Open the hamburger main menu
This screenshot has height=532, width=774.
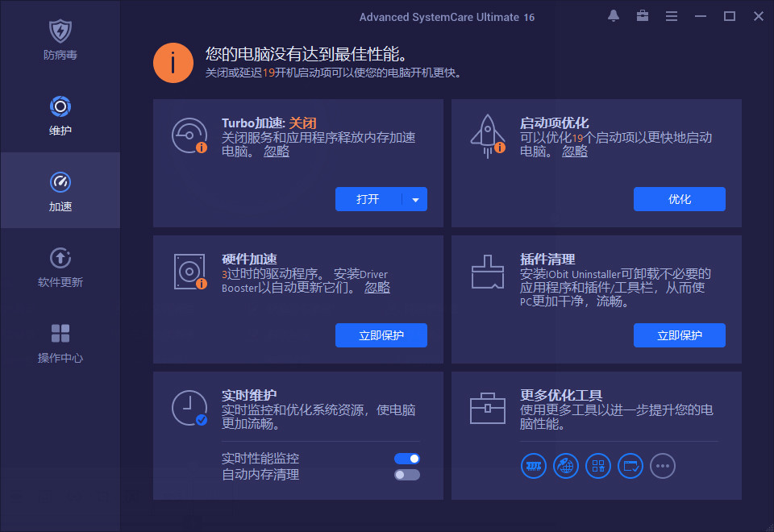click(672, 15)
